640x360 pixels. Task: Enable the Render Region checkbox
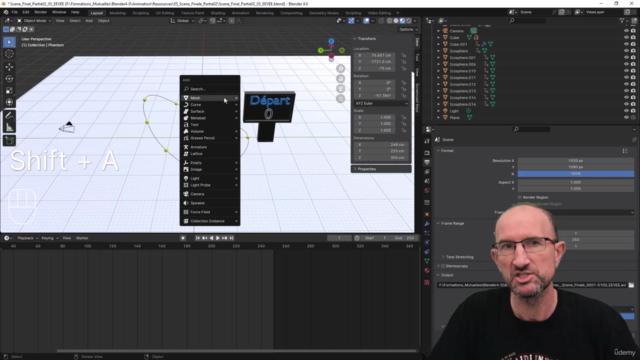pyautogui.click(x=520, y=197)
